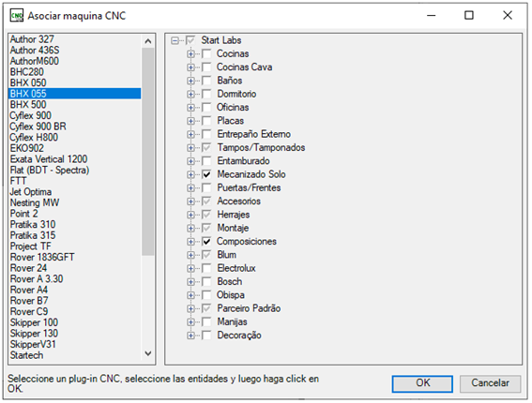Select EKO902 in machine list

click(75, 148)
